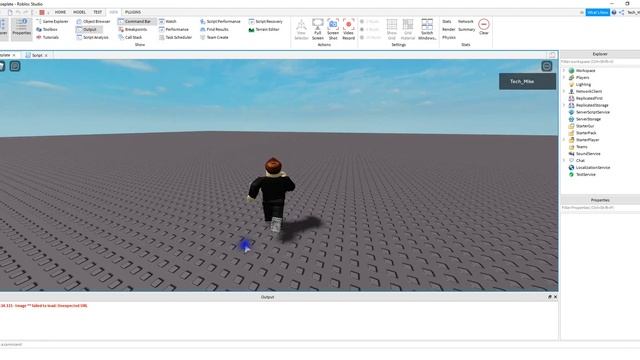The height and width of the screenshot is (360, 640).
Task: Expand the Players tree node
Action: pos(564,78)
